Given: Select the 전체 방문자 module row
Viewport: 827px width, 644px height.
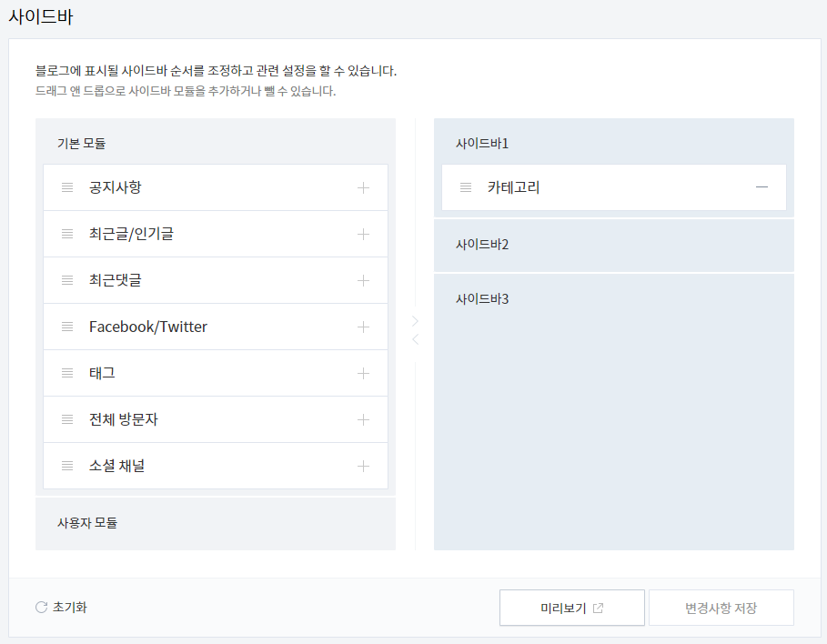Looking at the screenshot, I should point(216,419).
